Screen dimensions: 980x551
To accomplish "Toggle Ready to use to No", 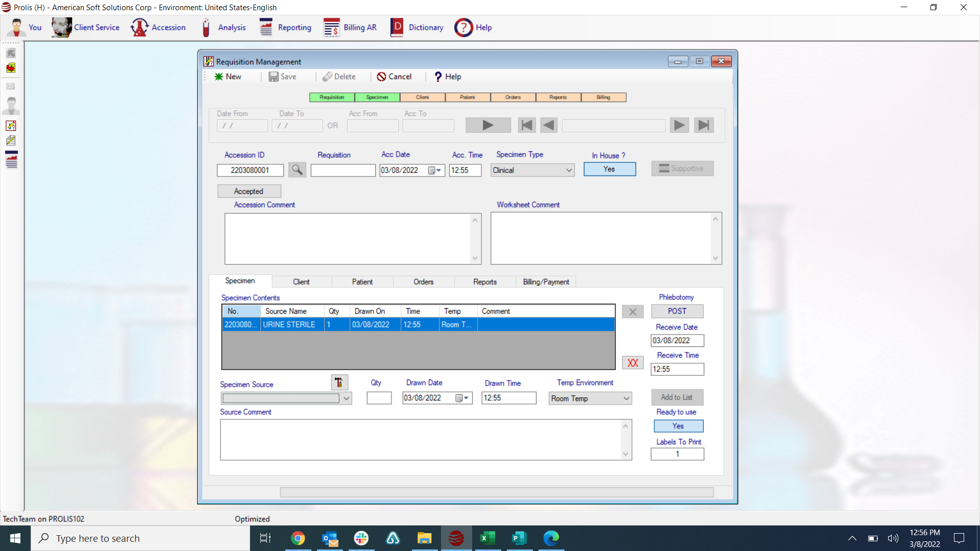I will [x=678, y=425].
